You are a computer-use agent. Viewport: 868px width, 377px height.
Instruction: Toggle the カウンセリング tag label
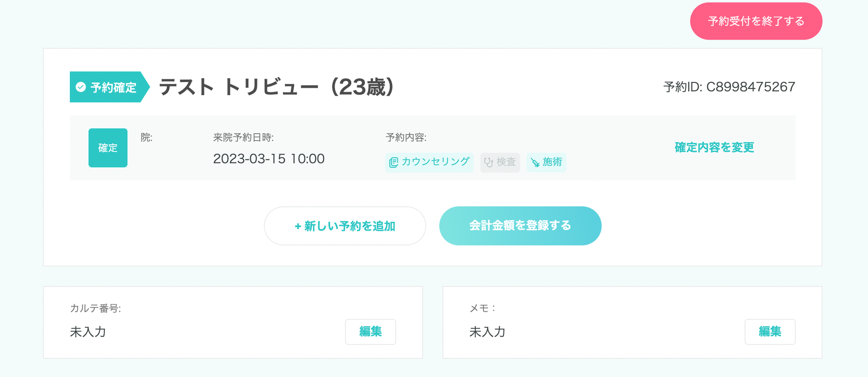435,162
